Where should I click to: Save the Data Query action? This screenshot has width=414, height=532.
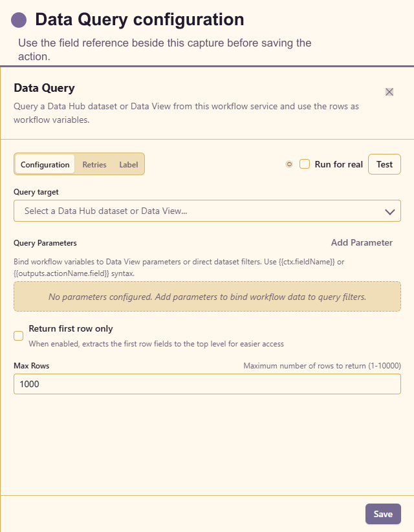click(x=383, y=514)
